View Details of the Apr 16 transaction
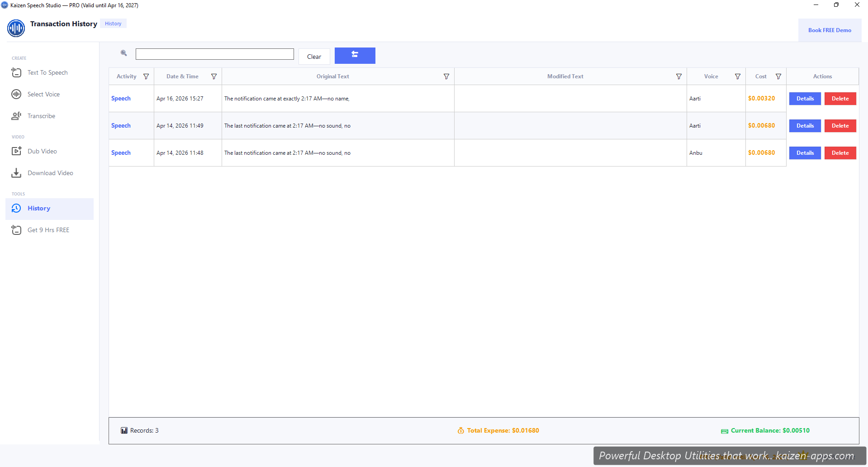Viewport: 868px width, 467px height. tap(805, 98)
